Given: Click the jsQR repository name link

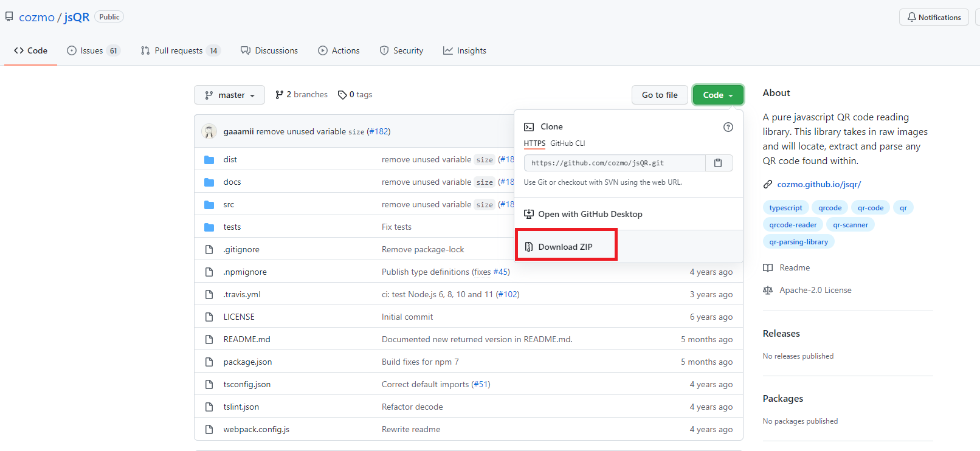Looking at the screenshot, I should [77, 17].
